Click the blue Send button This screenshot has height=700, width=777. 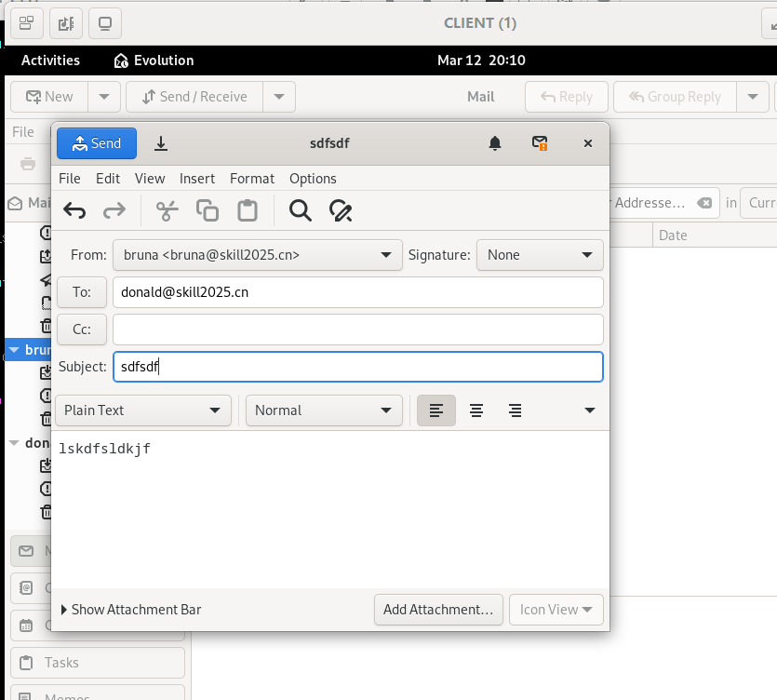(97, 143)
